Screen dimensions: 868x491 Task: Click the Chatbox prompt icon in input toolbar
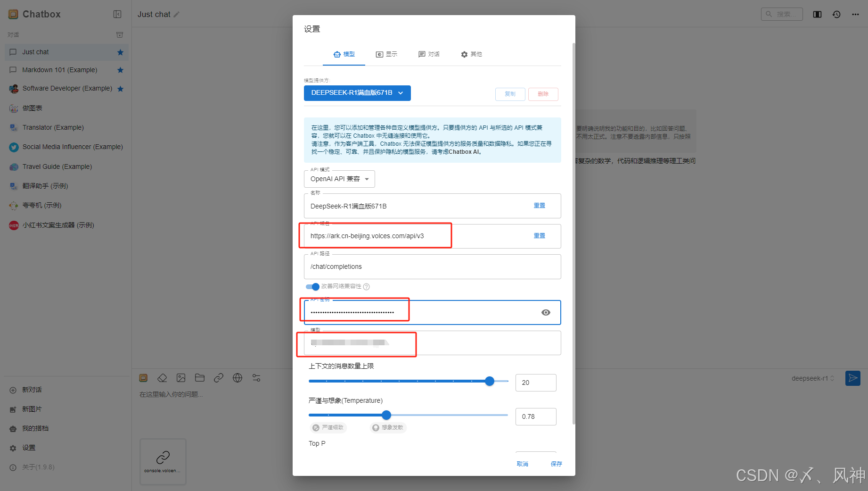pyautogui.click(x=143, y=378)
